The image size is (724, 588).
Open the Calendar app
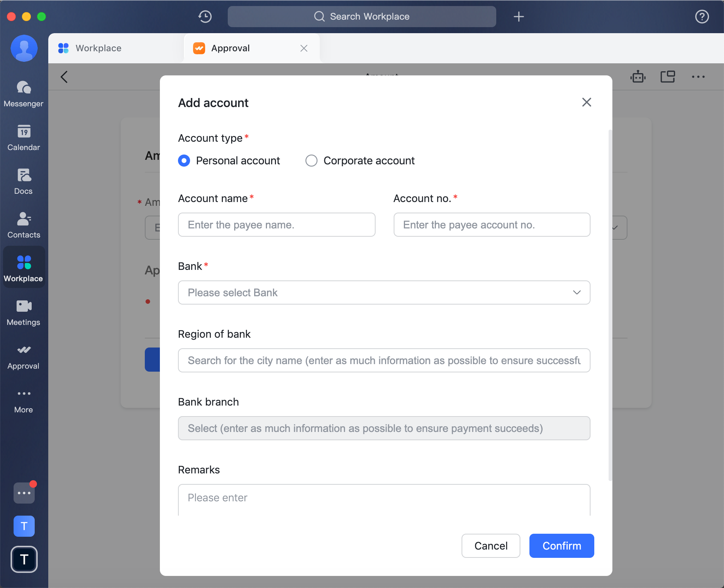click(23, 138)
